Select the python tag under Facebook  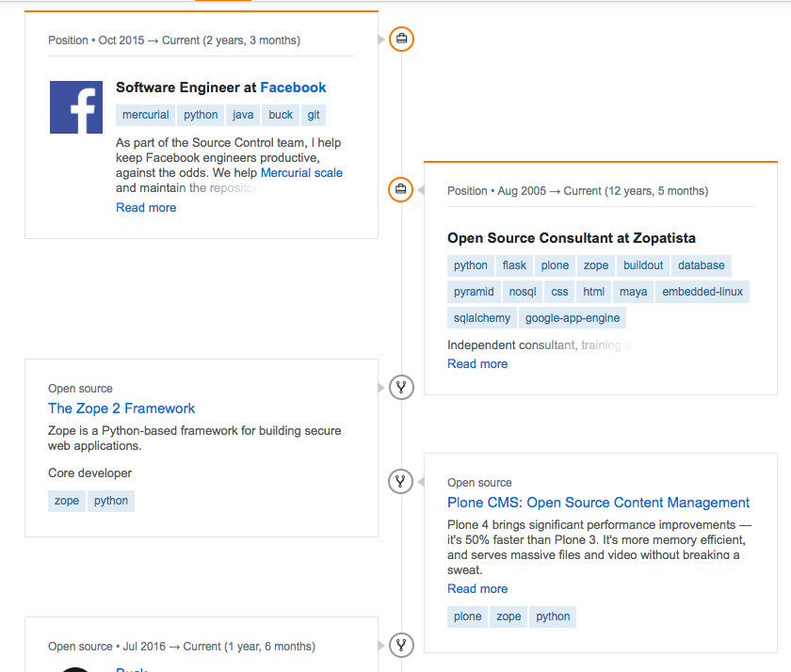pos(201,115)
